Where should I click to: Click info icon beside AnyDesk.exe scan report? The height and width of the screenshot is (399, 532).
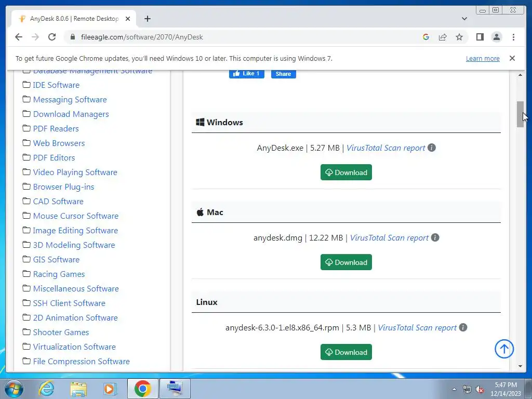click(432, 148)
